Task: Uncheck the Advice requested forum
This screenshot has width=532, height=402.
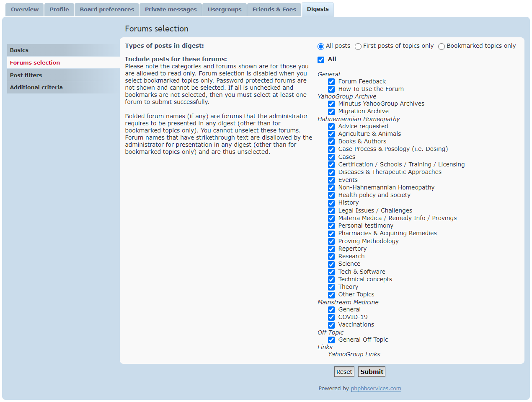Action: (331, 127)
